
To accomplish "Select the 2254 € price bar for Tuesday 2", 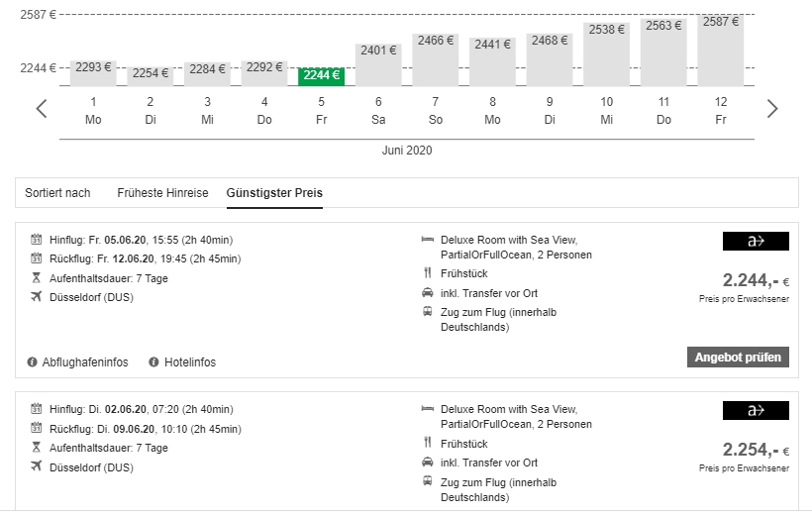I will [151, 76].
